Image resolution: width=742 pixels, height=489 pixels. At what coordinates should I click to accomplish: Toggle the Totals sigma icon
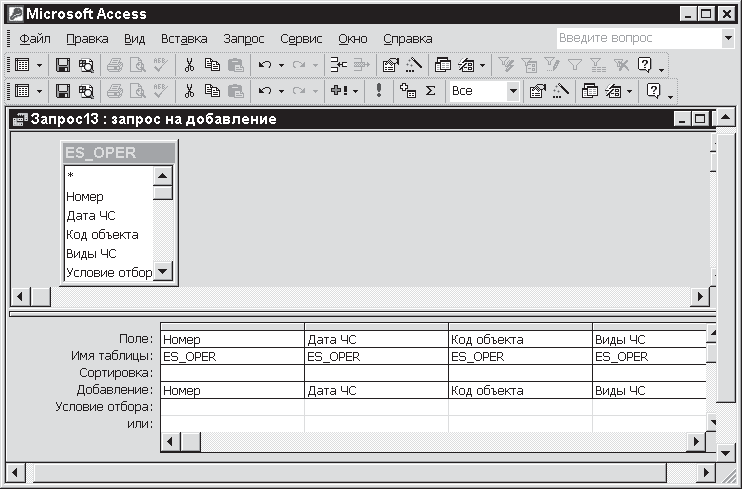431,91
